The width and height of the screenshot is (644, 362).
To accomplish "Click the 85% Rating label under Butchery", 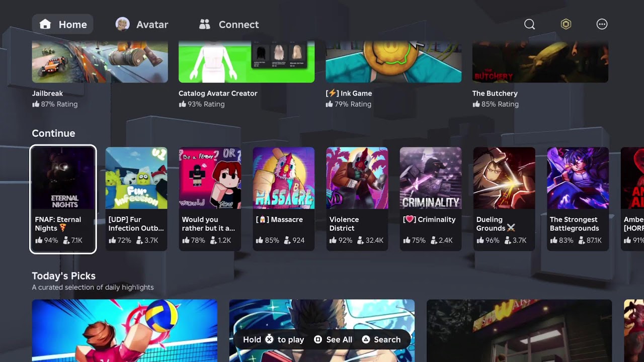I will (496, 104).
